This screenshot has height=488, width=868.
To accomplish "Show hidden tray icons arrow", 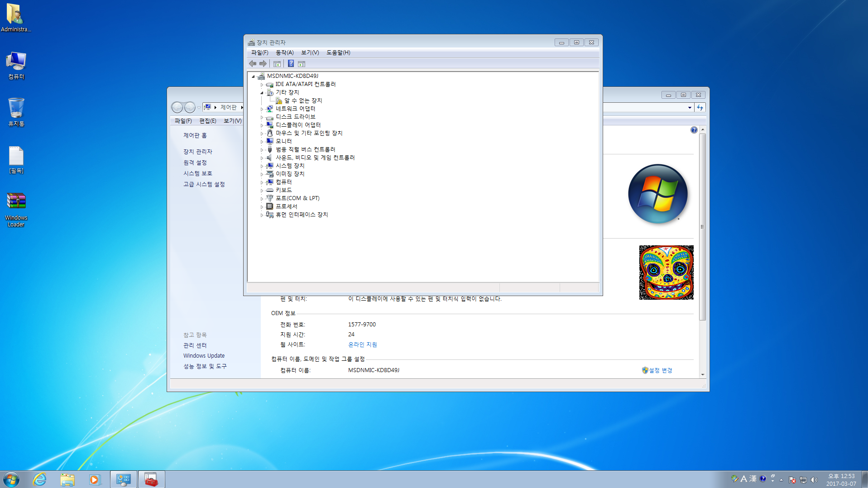I will pos(781,480).
